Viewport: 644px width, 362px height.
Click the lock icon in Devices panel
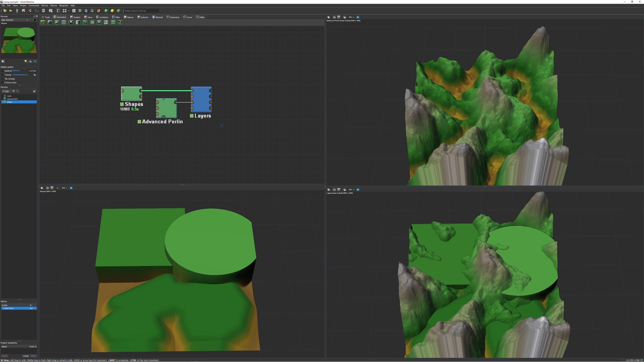34,91
